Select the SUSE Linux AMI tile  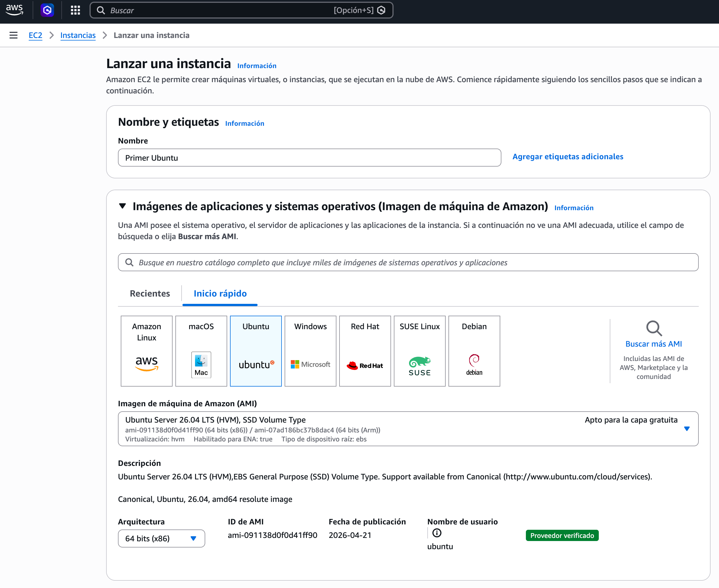(419, 351)
